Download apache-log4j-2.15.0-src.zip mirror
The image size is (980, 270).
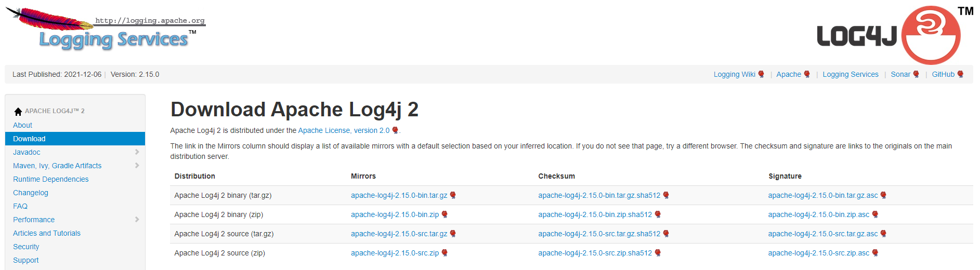(x=395, y=253)
